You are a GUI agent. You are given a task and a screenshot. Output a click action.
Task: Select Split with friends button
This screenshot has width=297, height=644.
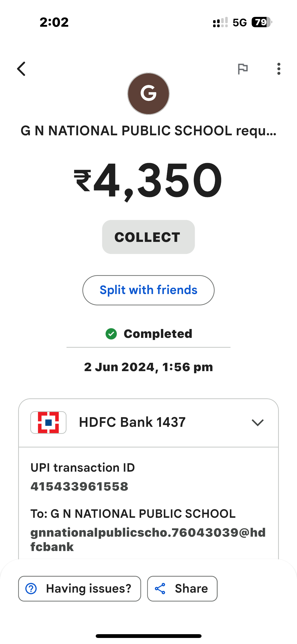pyautogui.click(x=148, y=290)
